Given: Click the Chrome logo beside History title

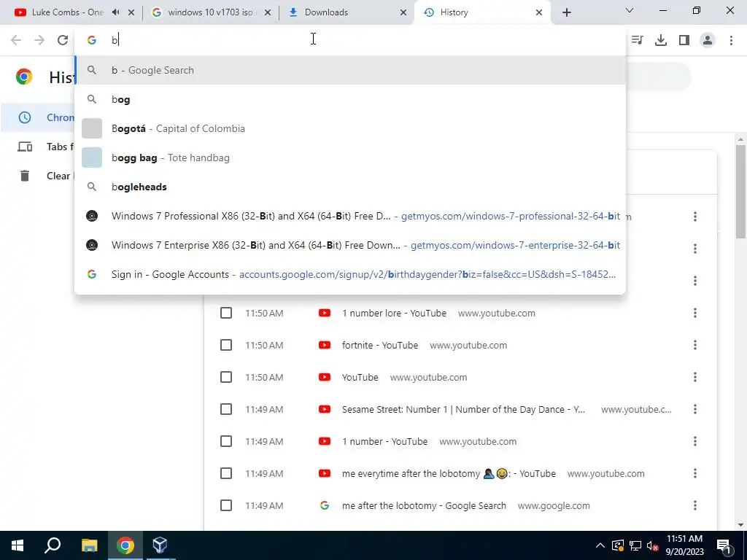Looking at the screenshot, I should click(x=24, y=77).
